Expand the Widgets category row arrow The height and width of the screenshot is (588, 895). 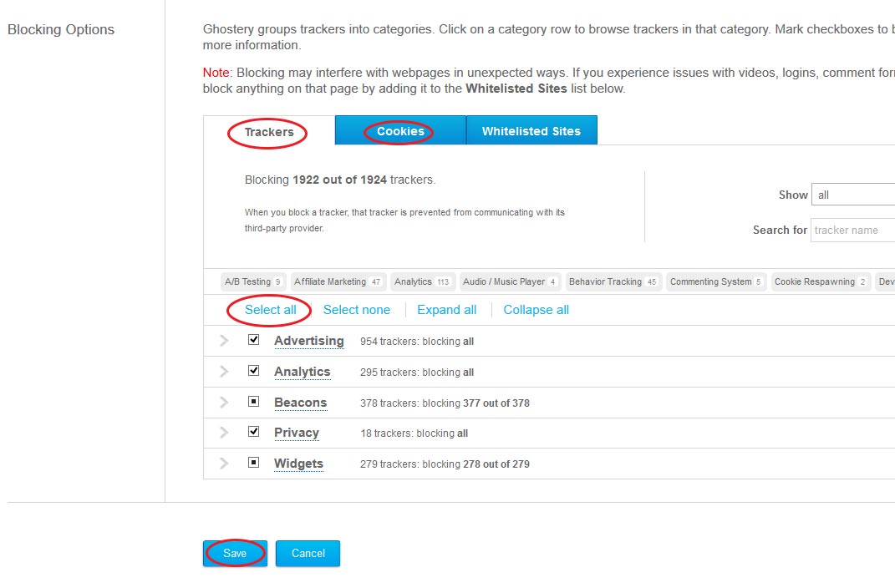224,463
